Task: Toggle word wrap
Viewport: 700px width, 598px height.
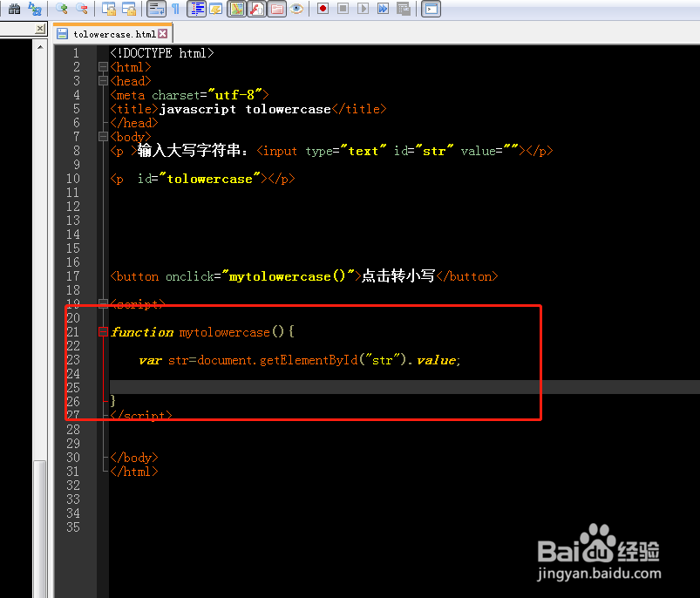Action: tap(156, 9)
